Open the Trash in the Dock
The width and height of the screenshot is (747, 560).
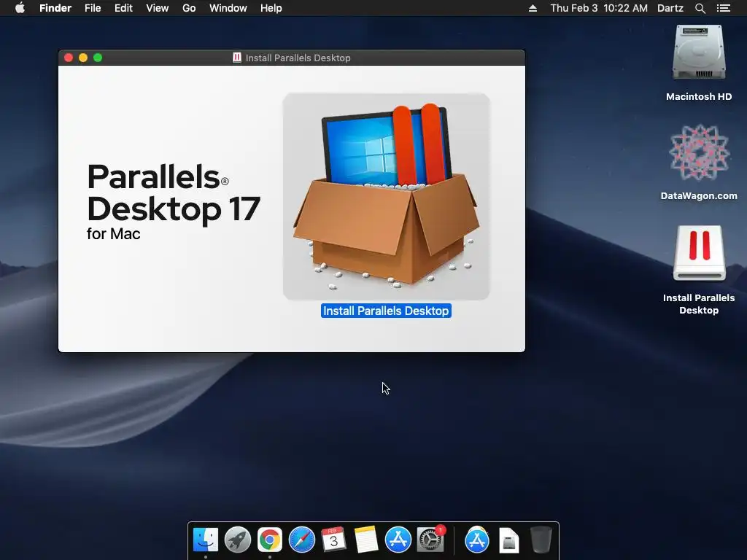541,540
